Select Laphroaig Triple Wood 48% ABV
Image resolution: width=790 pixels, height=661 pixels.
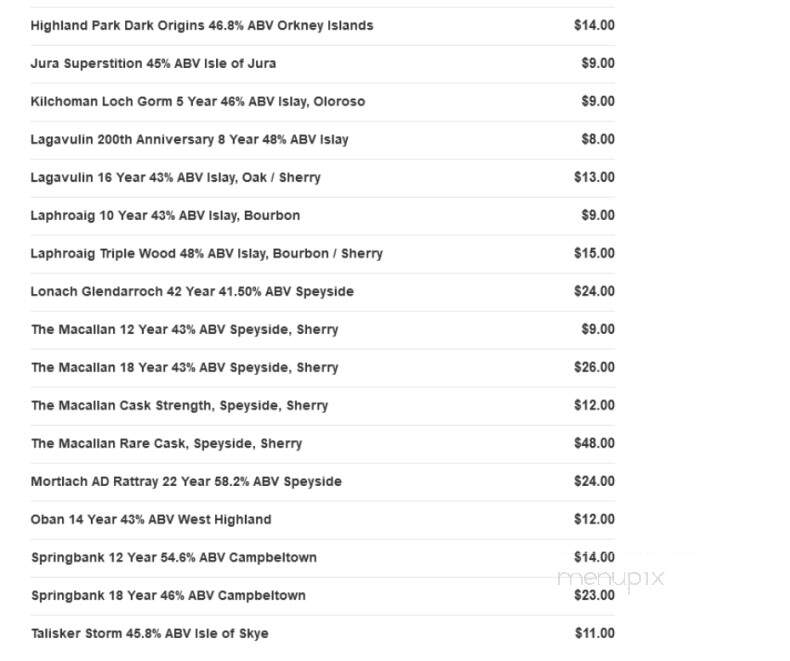(322, 254)
